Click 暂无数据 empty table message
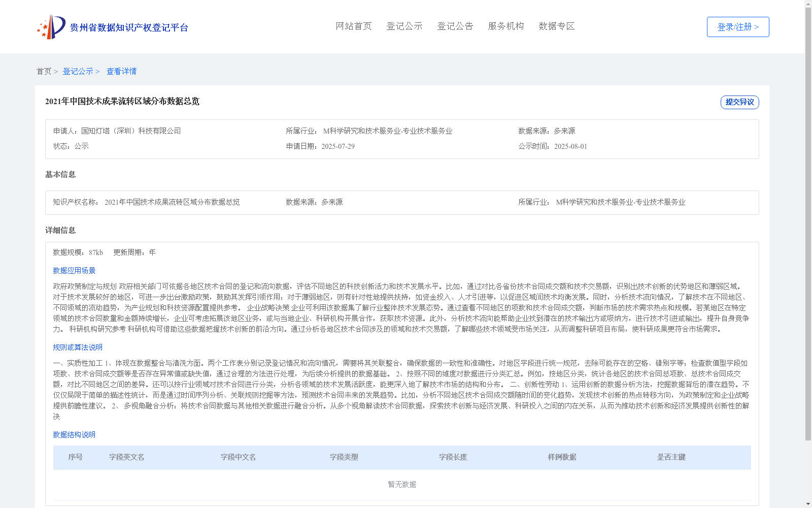Image resolution: width=812 pixels, height=508 pixels. pos(402,485)
